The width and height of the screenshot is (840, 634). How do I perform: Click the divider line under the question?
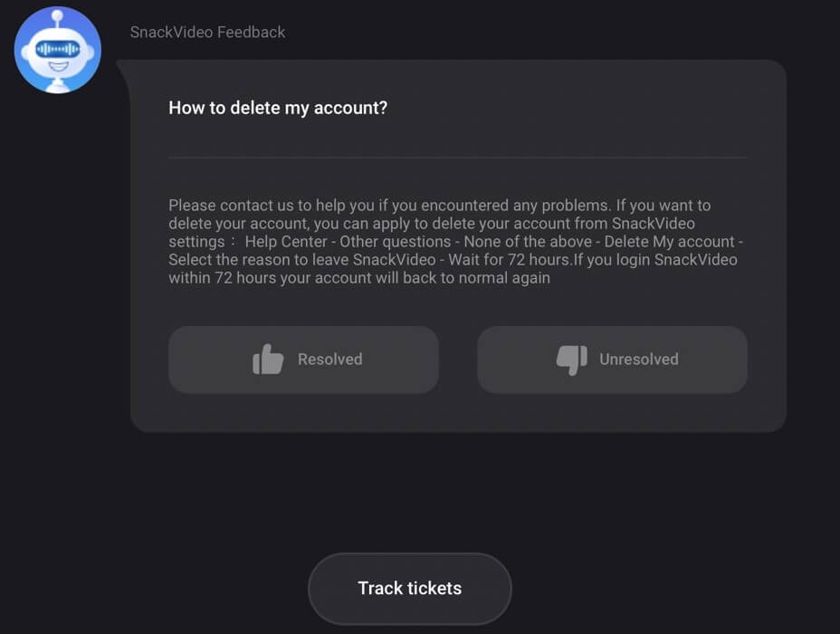457,158
